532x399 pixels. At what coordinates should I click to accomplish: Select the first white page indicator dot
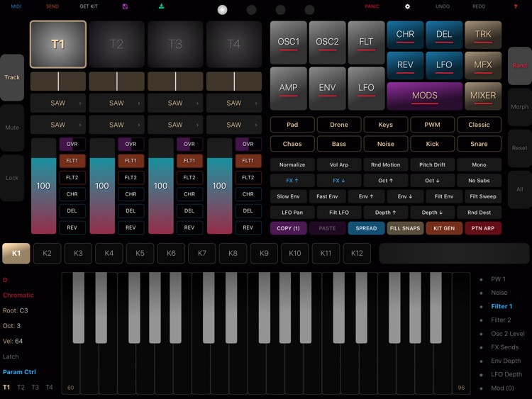[222, 10]
